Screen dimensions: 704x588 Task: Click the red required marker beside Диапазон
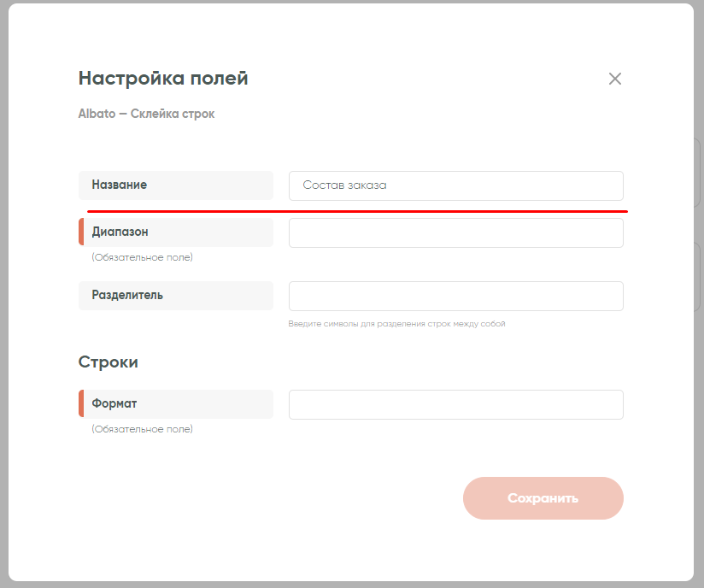[x=81, y=232]
